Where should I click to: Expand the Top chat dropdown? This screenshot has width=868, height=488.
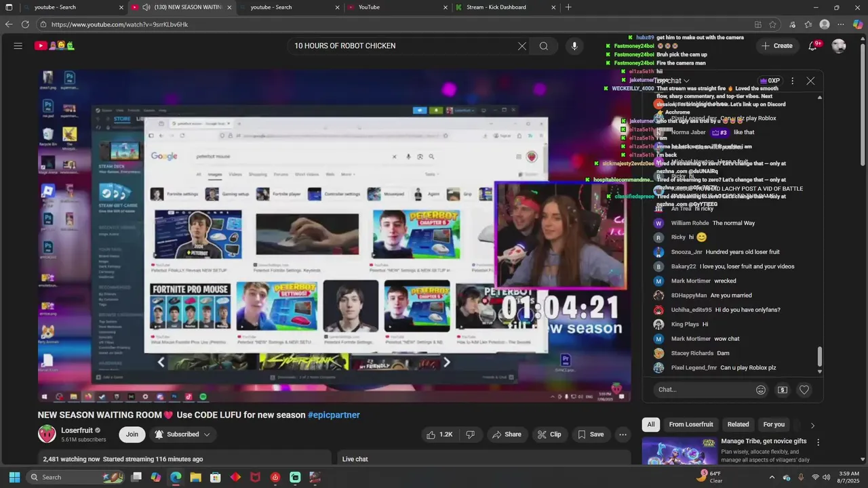point(671,81)
